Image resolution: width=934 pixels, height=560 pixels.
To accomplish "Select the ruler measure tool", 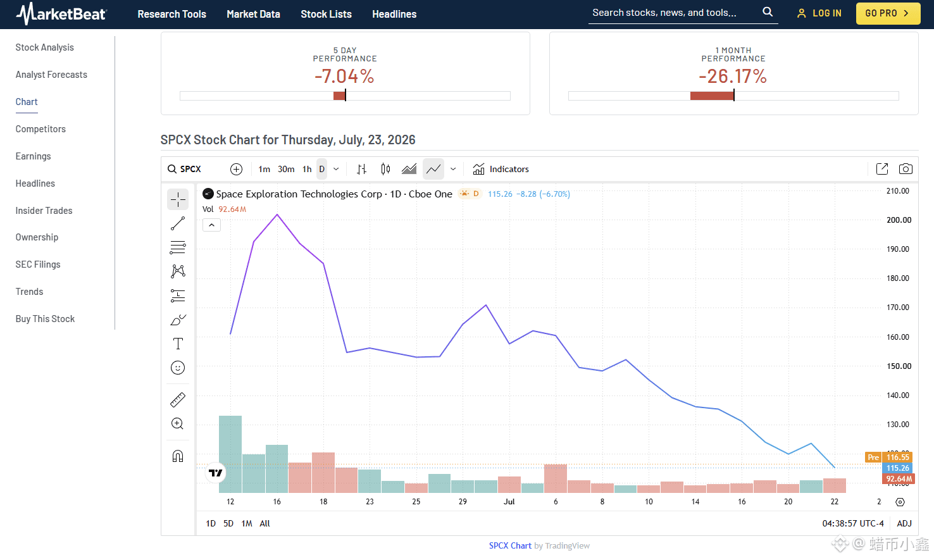I will coord(178,400).
